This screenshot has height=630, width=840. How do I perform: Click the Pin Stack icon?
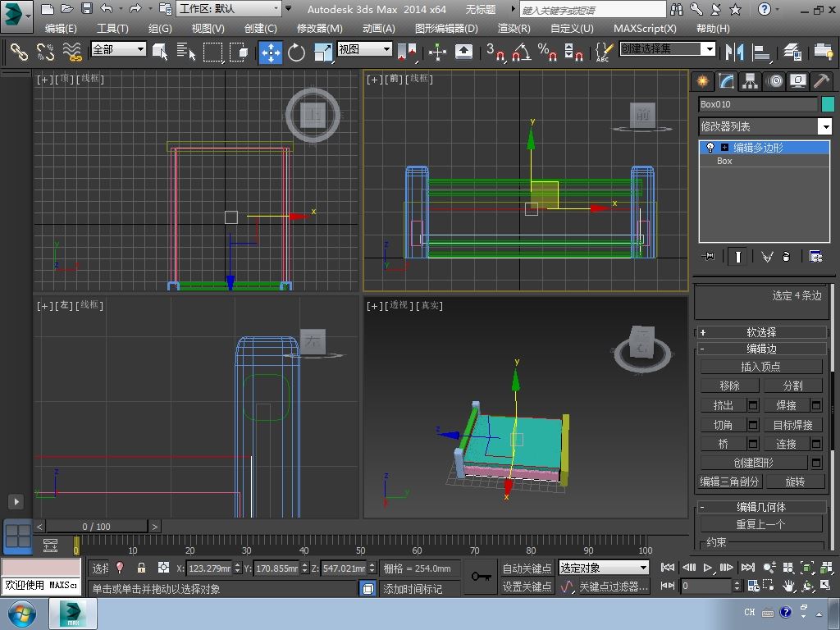(x=710, y=257)
